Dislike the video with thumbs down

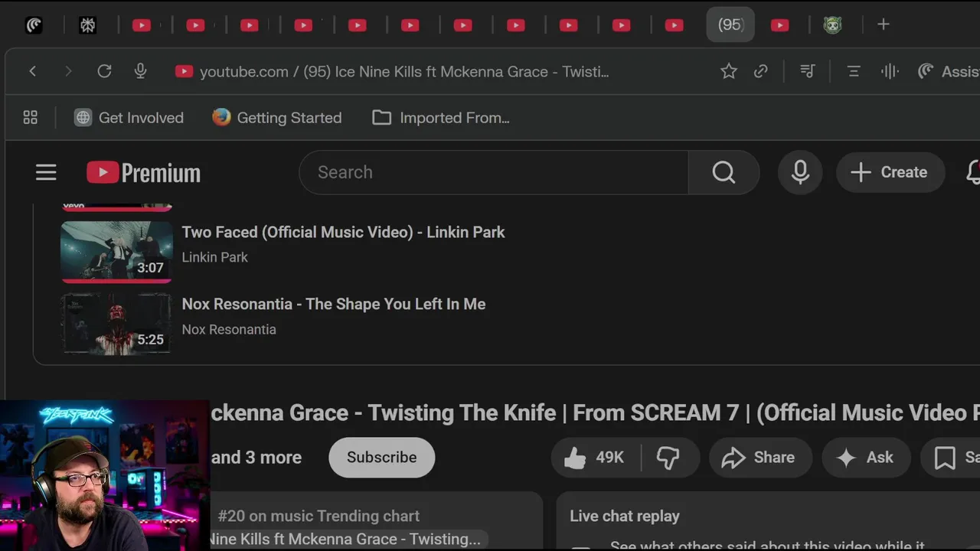pyautogui.click(x=668, y=458)
